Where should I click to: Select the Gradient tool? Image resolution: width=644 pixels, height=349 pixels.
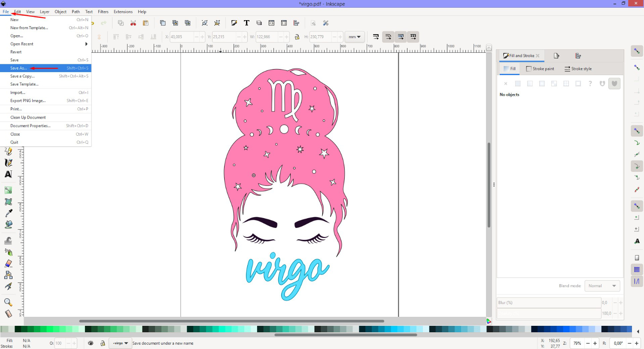tap(8, 190)
